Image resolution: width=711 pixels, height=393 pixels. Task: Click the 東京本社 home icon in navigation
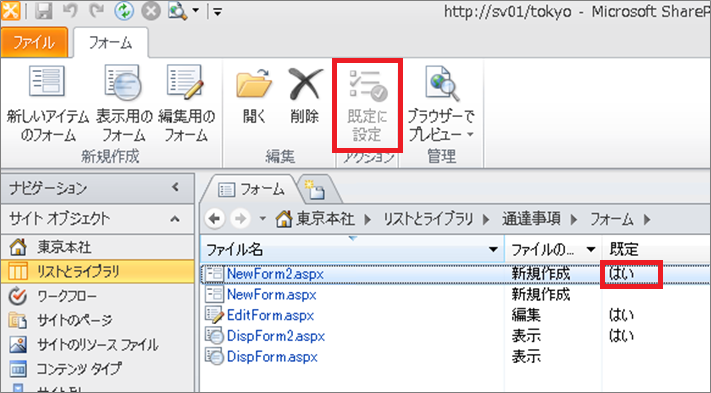coord(18,247)
